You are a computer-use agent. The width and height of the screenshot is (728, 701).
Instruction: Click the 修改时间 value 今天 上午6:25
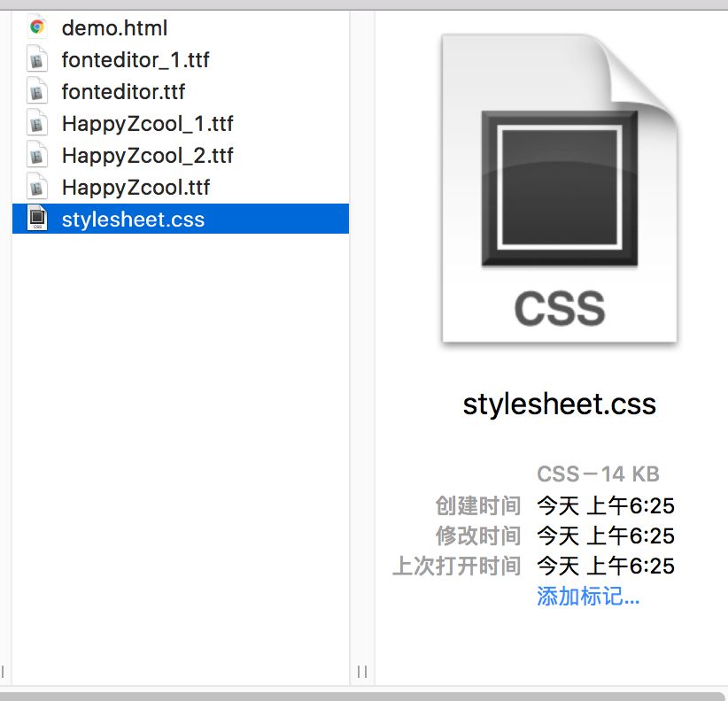pos(606,535)
